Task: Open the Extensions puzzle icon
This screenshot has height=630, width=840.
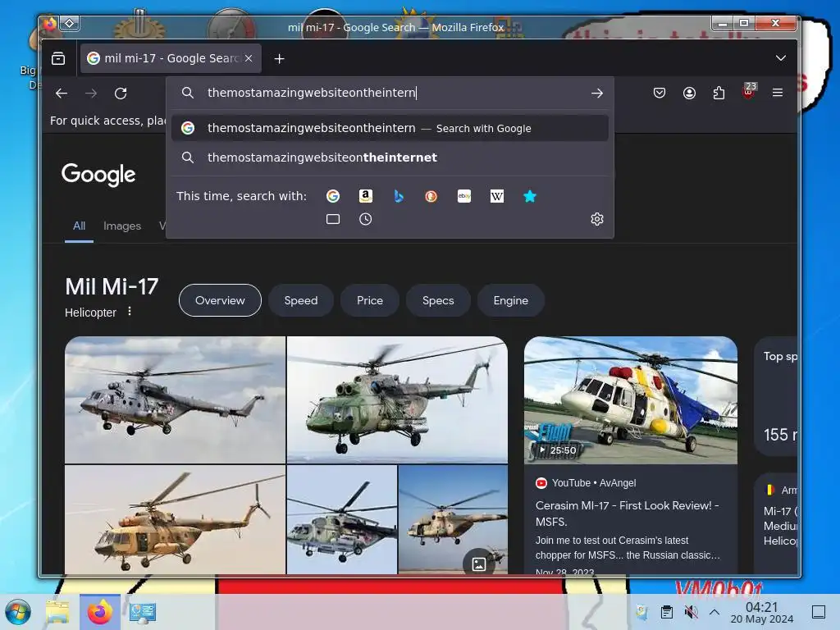Action: click(719, 93)
